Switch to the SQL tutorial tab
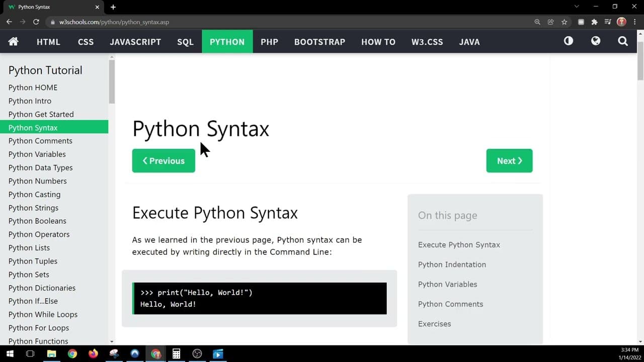Screen dimensions: 644x362 tap(185, 42)
